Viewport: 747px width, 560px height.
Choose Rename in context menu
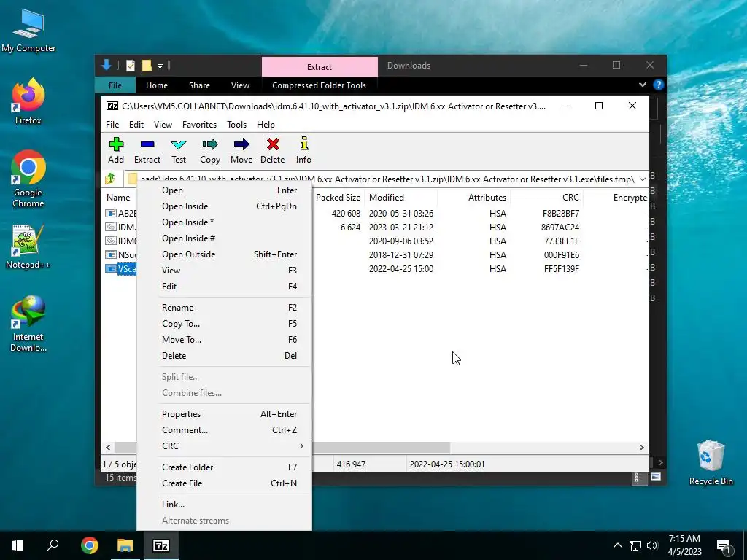[x=229, y=308]
